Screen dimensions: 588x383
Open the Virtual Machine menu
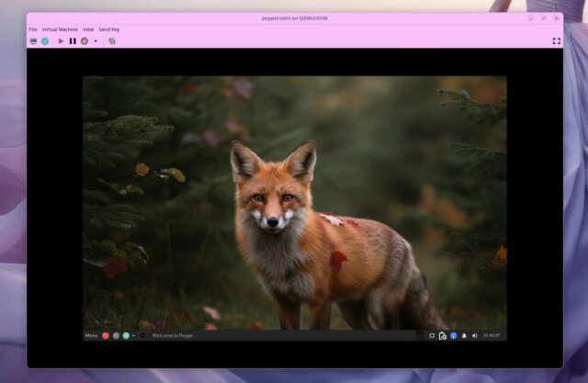point(60,29)
